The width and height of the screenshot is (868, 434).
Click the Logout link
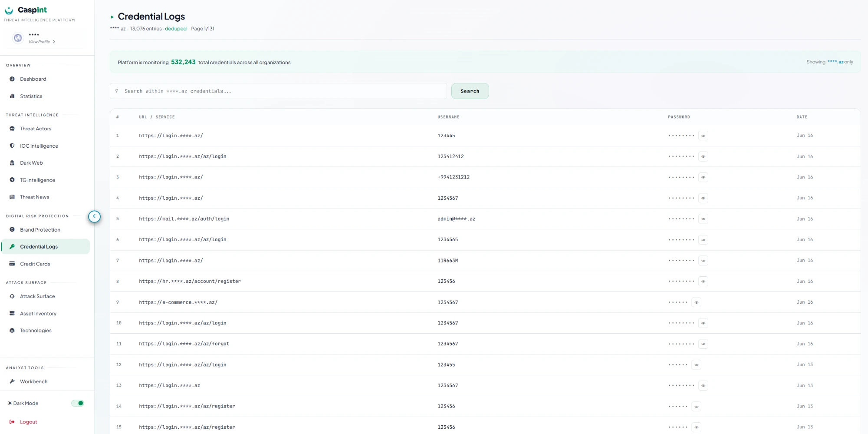tap(28, 422)
